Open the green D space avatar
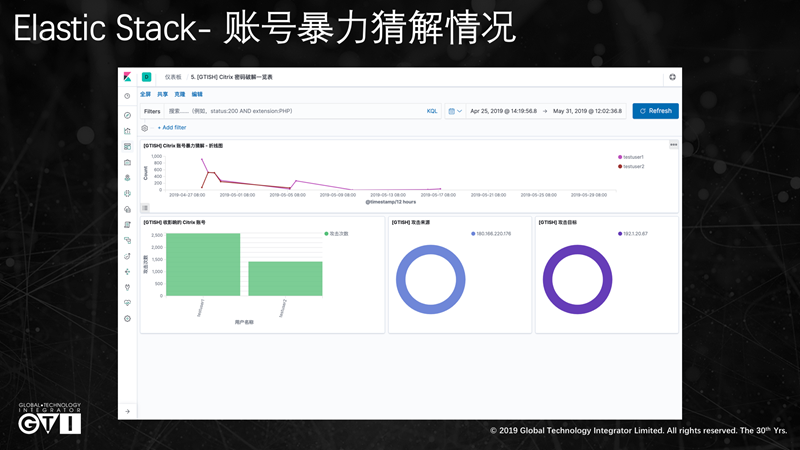Image resolution: width=800 pixels, height=450 pixels. (x=146, y=77)
